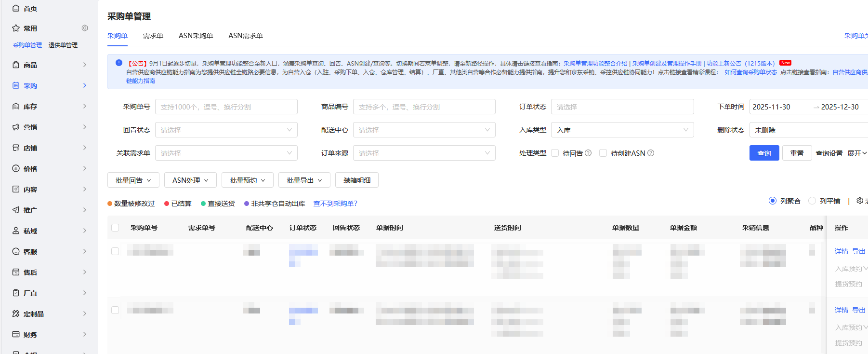The width and height of the screenshot is (868, 354).
Task: Click the 营销 megaphone icon
Action: pyautogui.click(x=16, y=127)
